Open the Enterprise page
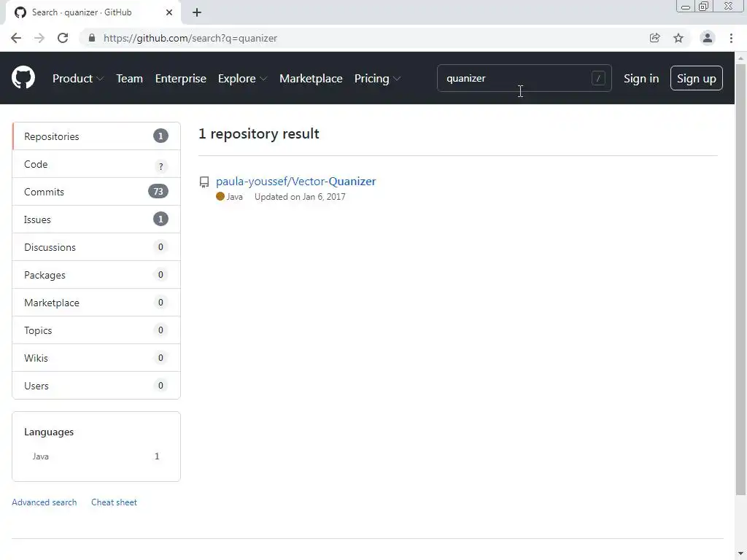 click(x=181, y=79)
